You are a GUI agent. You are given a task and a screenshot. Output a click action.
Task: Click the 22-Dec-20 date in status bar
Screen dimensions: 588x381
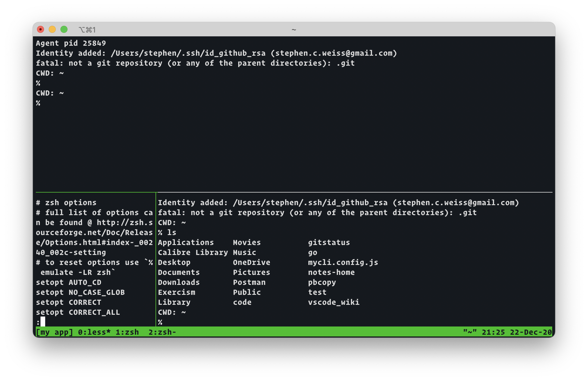[x=531, y=332]
